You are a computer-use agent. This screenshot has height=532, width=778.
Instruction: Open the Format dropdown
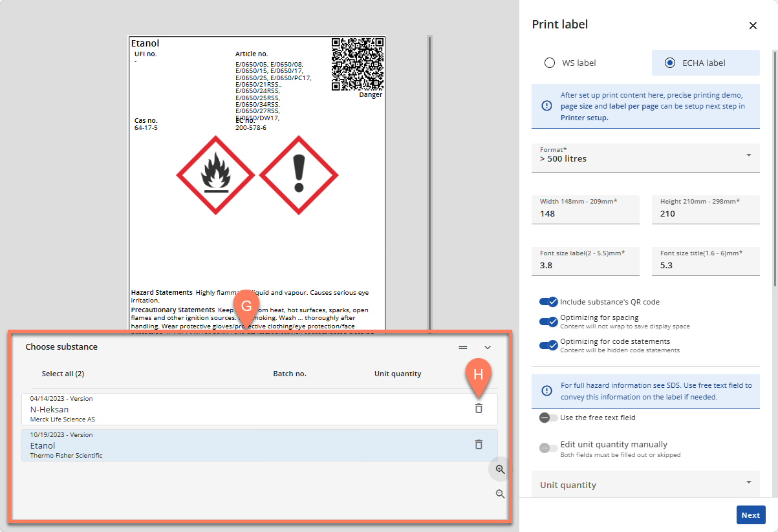coord(645,155)
